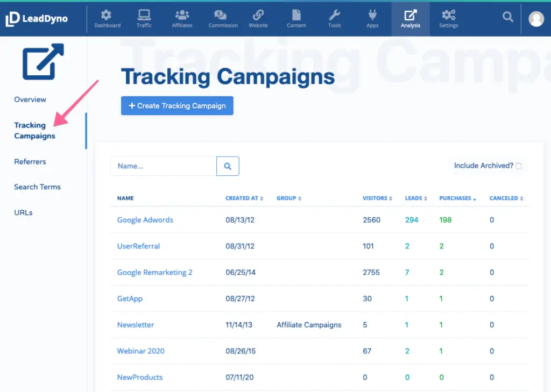551x392 pixels.
Task: Open the Commission chat-bubbles icon
Action: point(220,15)
